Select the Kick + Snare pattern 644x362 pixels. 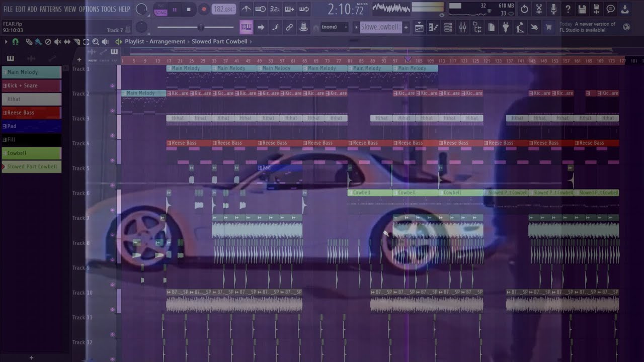tap(32, 85)
